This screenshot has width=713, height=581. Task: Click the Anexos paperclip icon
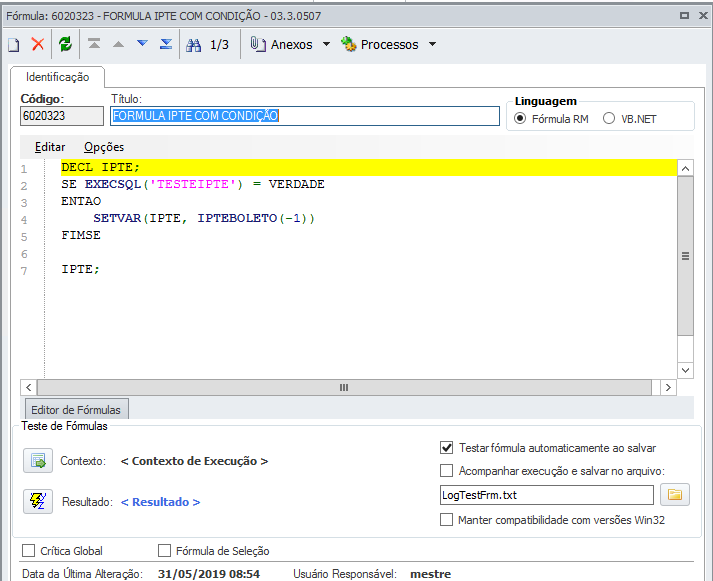click(258, 44)
